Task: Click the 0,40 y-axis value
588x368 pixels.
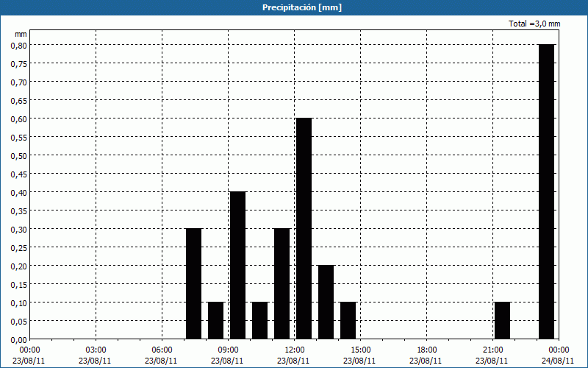Action: pyautogui.click(x=19, y=193)
